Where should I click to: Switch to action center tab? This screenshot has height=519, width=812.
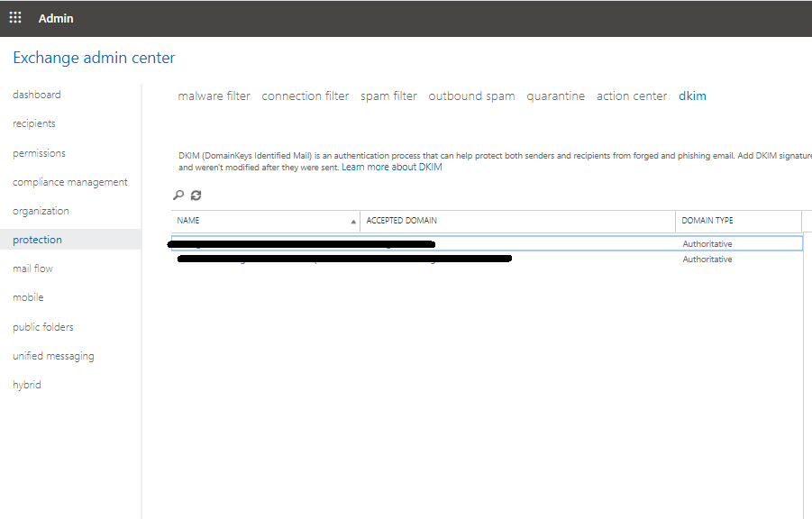[x=632, y=96]
